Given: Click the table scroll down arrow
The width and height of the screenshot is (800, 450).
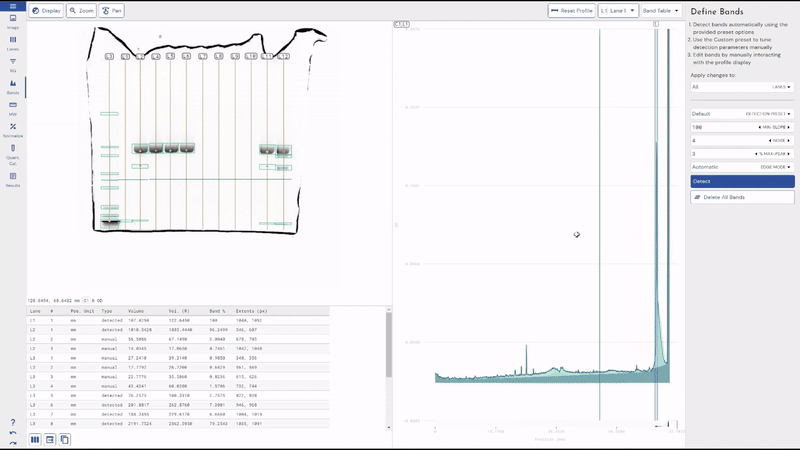Looking at the screenshot, I should (389, 428).
